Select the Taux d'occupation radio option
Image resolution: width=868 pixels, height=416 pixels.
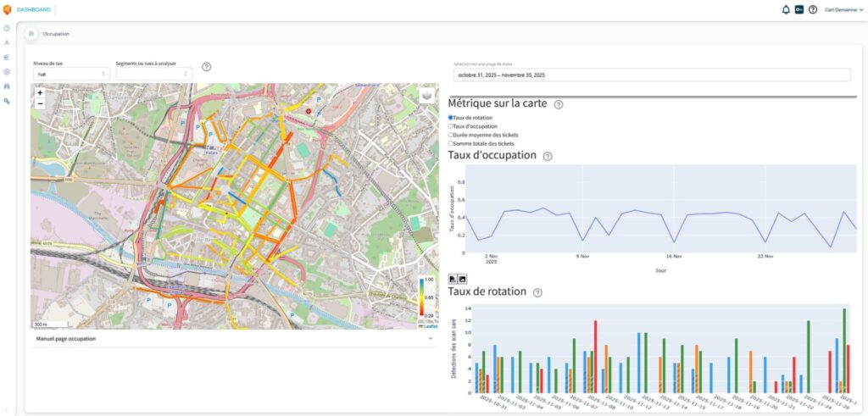(x=451, y=126)
